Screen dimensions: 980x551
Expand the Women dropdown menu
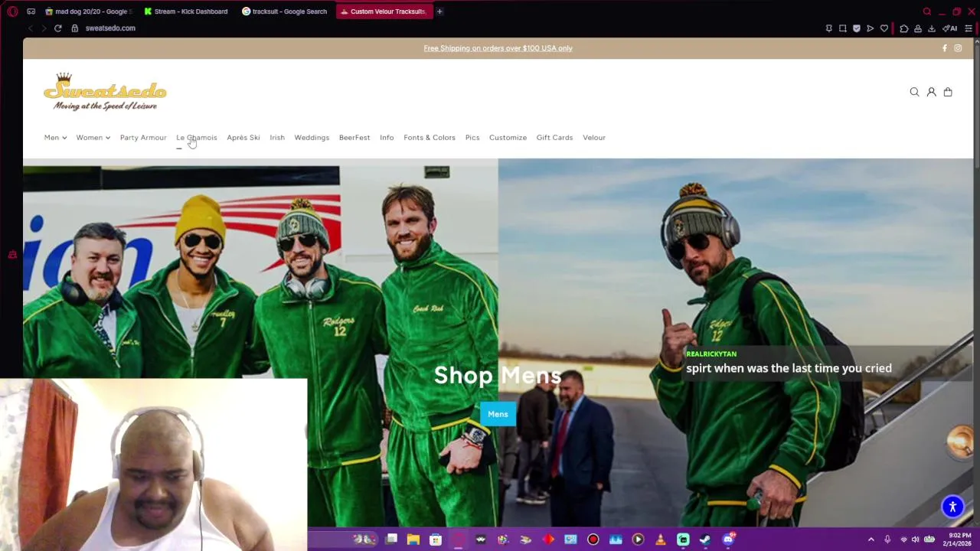pyautogui.click(x=93, y=138)
